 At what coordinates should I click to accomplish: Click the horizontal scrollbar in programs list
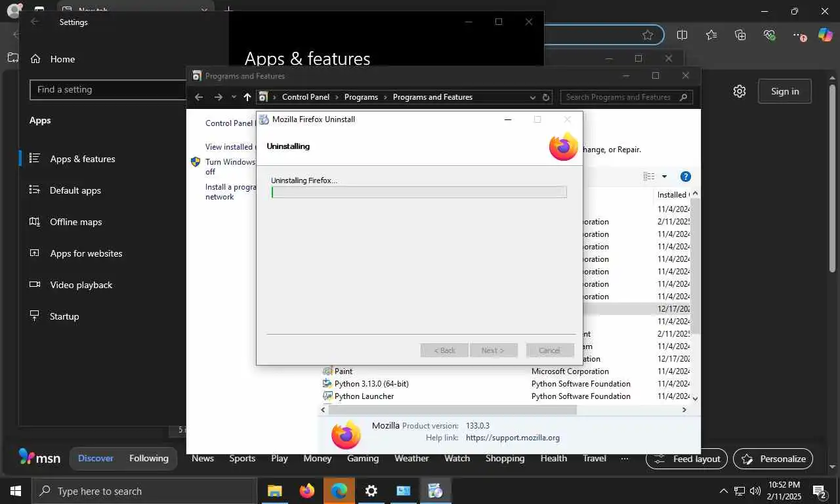[452, 409]
